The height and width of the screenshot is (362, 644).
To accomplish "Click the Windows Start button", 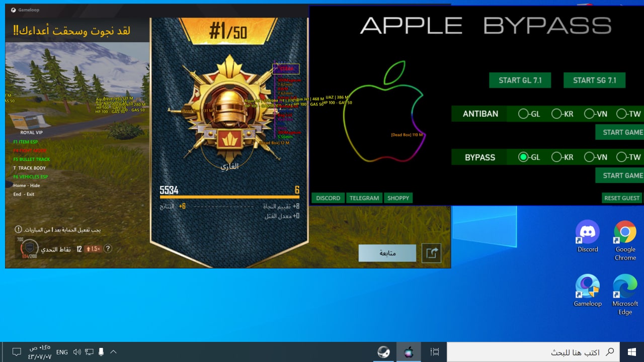I will pyautogui.click(x=632, y=352).
